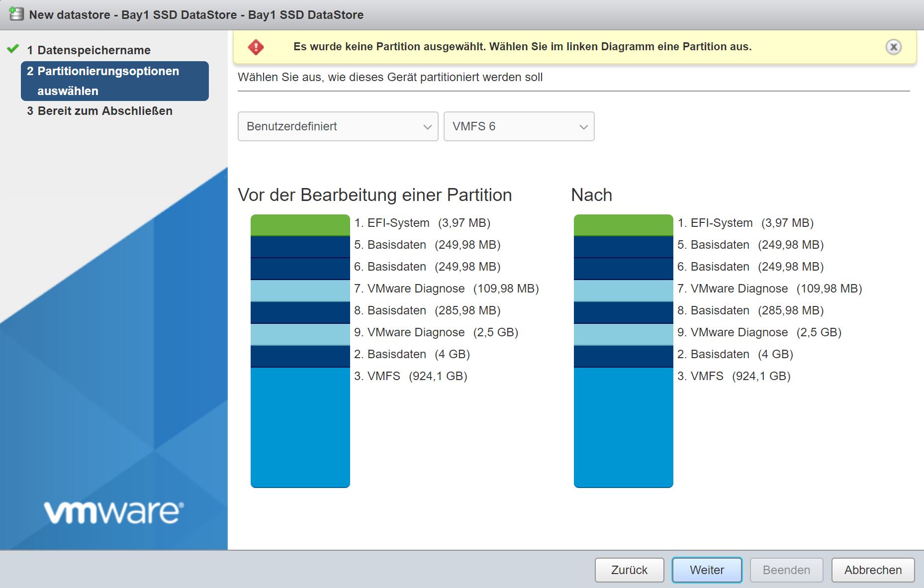Screen dimensions: 924x588
Task: Click the green checkmark beside Datenspeichername
Action: click(x=13, y=49)
